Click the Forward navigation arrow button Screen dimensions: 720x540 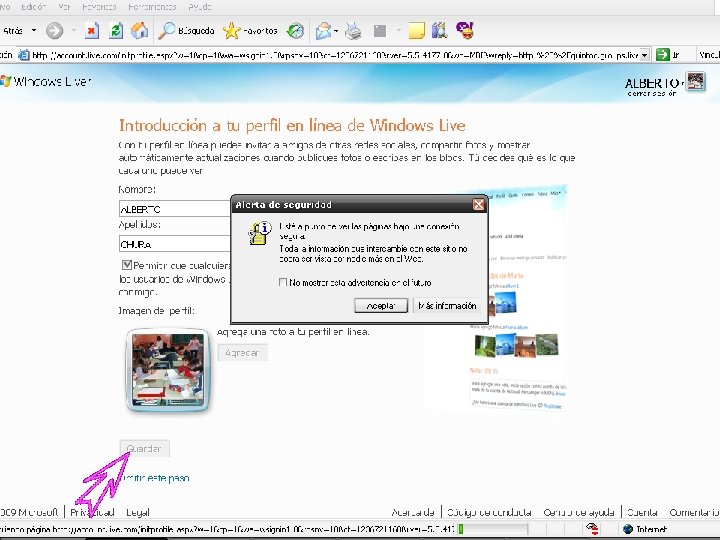(x=54, y=31)
